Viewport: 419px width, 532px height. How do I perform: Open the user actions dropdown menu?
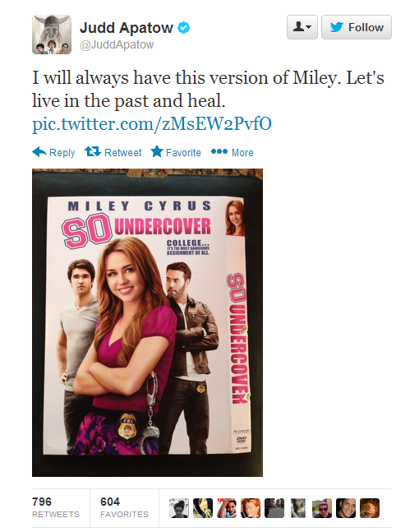click(x=302, y=27)
